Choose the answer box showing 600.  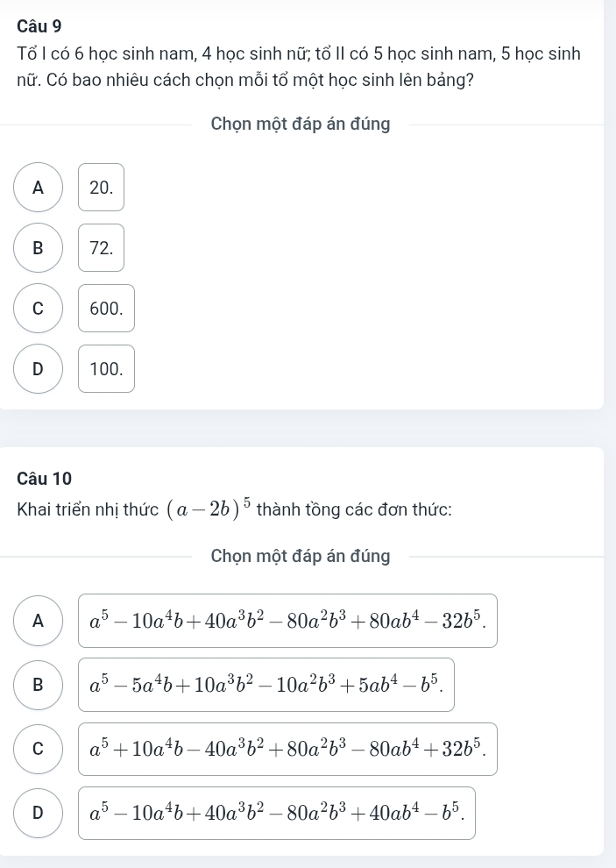(106, 309)
